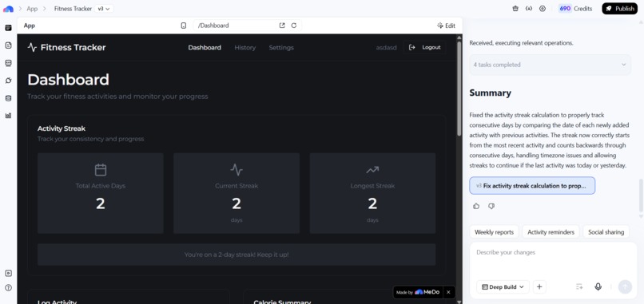Image resolution: width=644 pixels, height=304 pixels.
Task: Click the Summary heading in chat
Action: [x=490, y=93]
